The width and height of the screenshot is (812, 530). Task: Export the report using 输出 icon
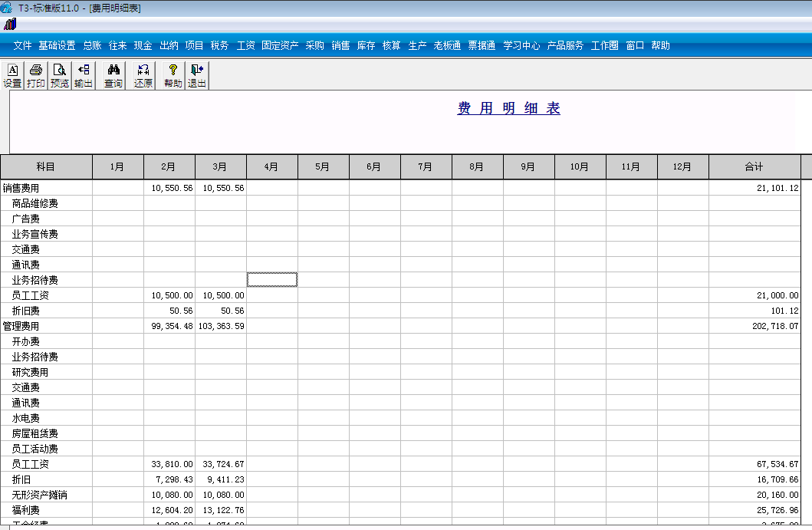pyautogui.click(x=83, y=74)
